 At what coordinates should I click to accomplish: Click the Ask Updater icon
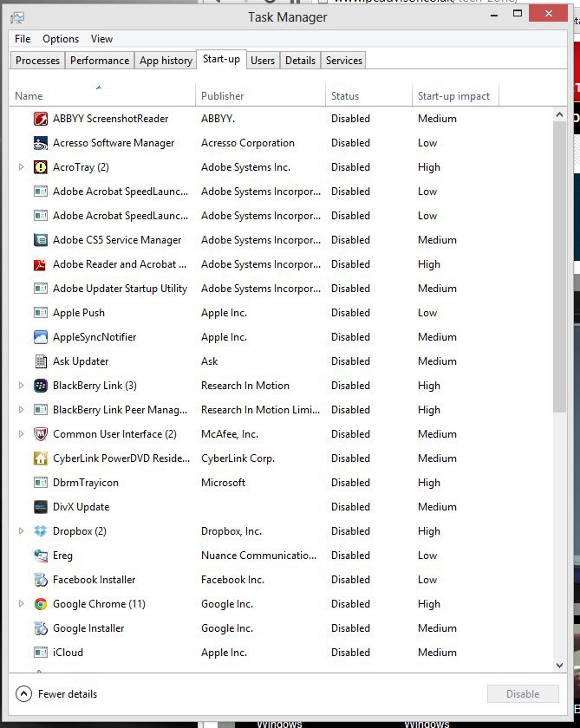pyautogui.click(x=41, y=361)
